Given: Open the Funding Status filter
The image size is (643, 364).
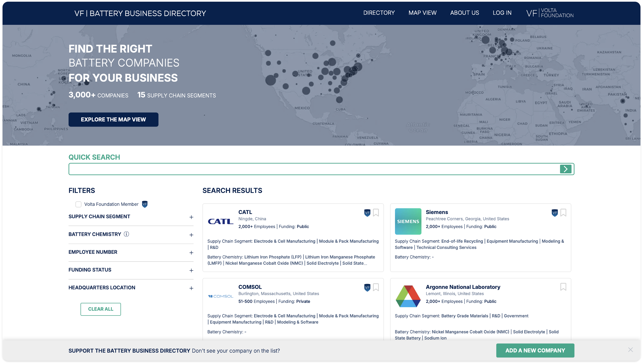Looking at the screenshot, I should pos(191,270).
